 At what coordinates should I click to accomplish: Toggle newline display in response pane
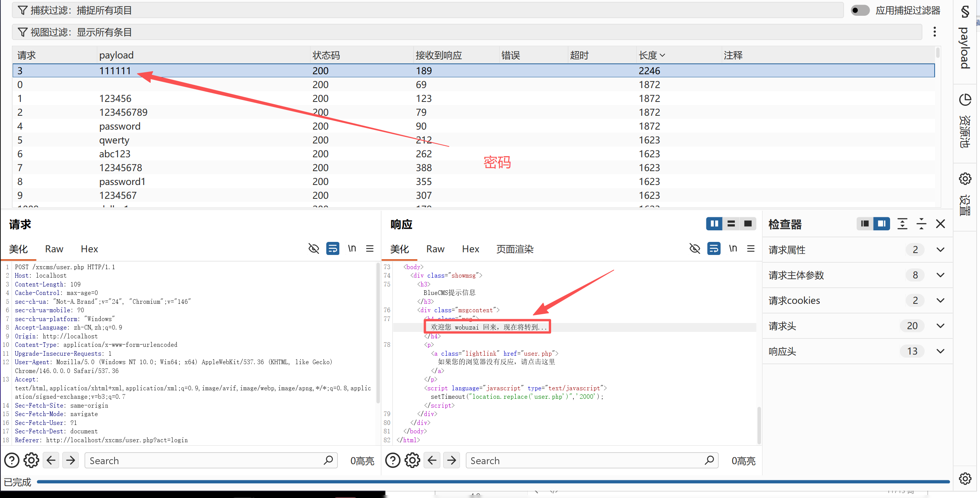733,248
